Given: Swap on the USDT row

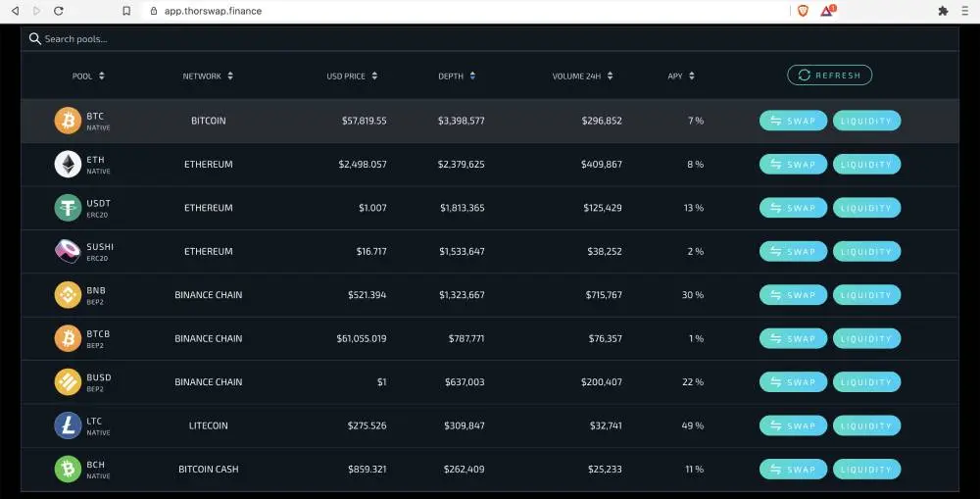Looking at the screenshot, I should coord(793,208).
